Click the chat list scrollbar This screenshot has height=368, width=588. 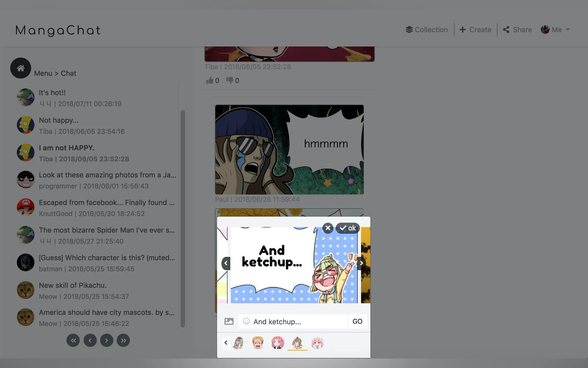(183, 218)
